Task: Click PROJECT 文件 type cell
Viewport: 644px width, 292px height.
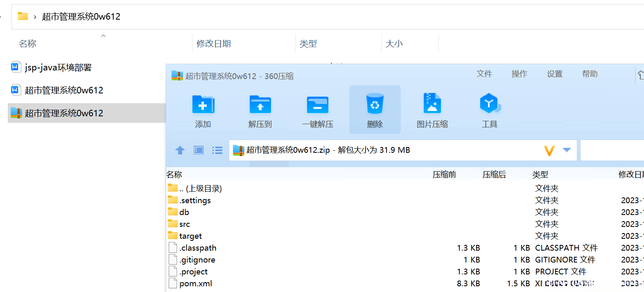Action: pyautogui.click(x=561, y=272)
